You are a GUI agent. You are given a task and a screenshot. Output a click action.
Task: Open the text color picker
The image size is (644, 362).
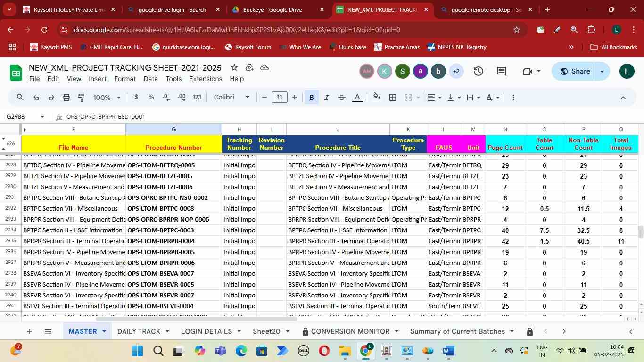tap(358, 98)
